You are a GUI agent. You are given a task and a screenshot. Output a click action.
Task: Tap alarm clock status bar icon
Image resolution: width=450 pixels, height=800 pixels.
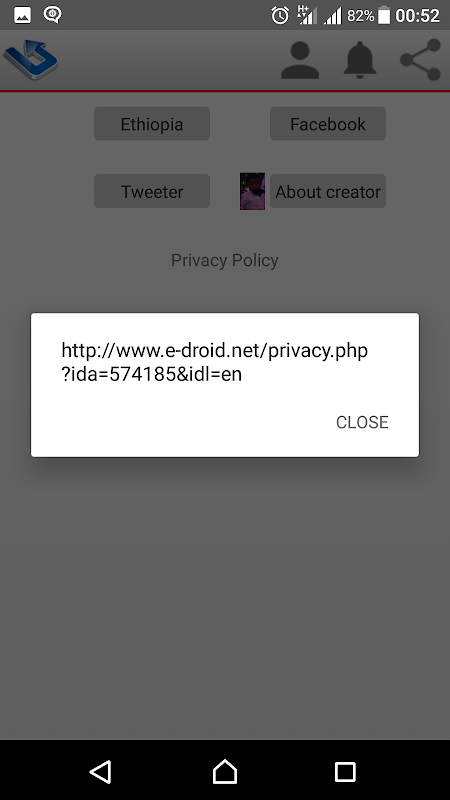(x=280, y=15)
